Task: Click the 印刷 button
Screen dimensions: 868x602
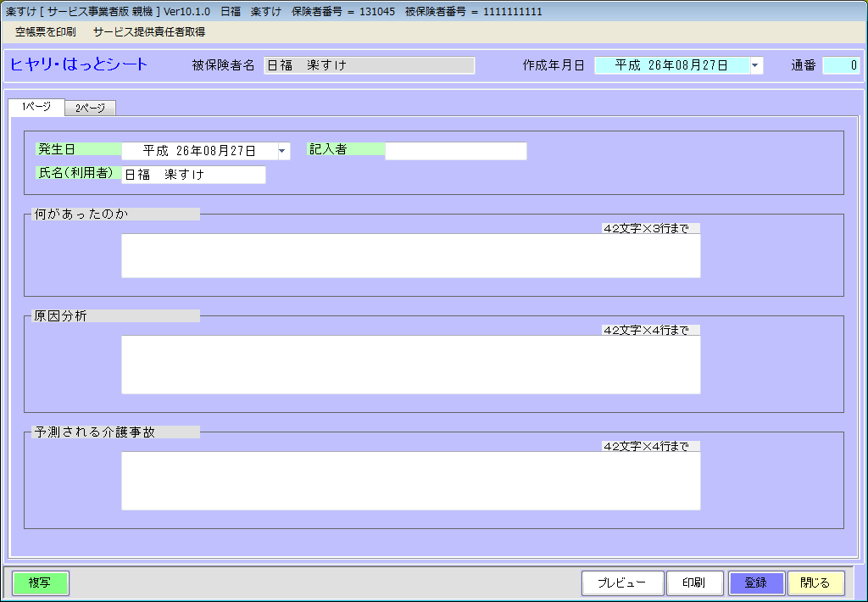Action: point(695,583)
